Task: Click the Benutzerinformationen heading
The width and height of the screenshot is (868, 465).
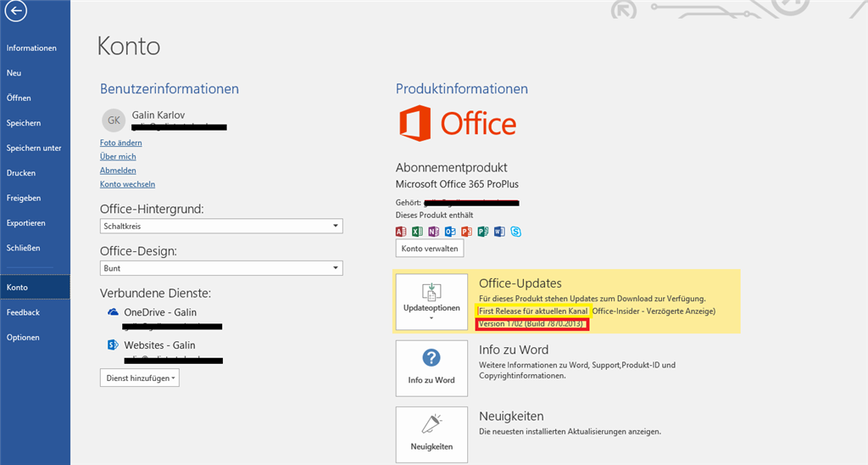Action: point(170,89)
